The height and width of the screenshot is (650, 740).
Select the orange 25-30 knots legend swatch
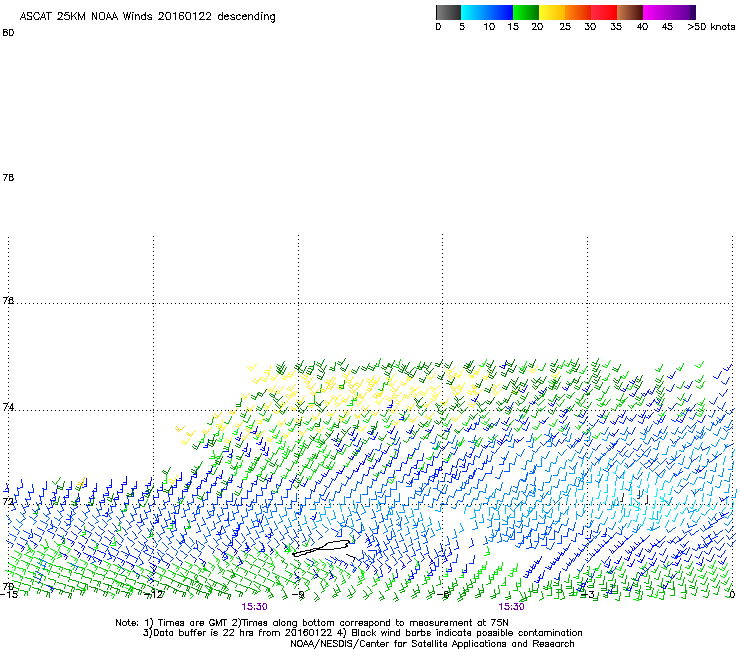pyautogui.click(x=578, y=12)
